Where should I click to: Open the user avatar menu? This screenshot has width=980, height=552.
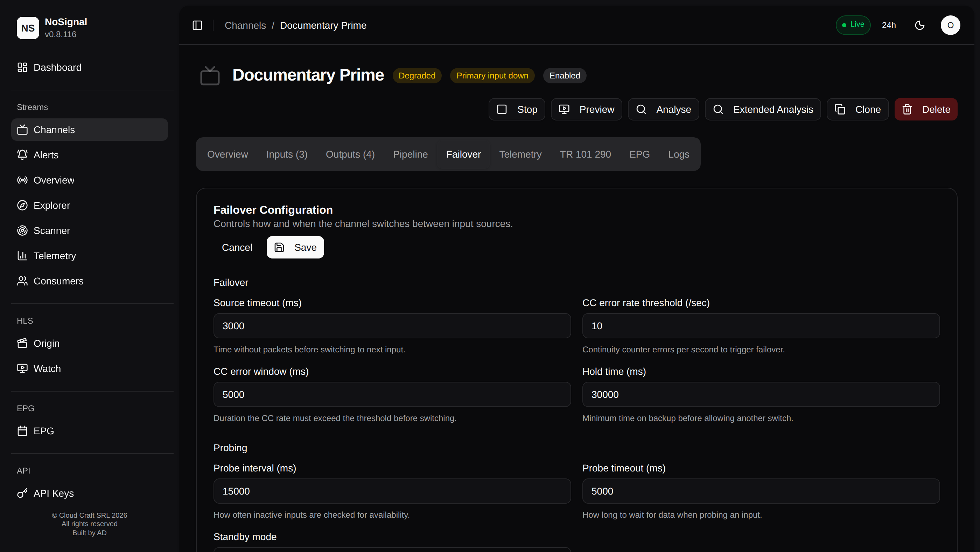[950, 25]
